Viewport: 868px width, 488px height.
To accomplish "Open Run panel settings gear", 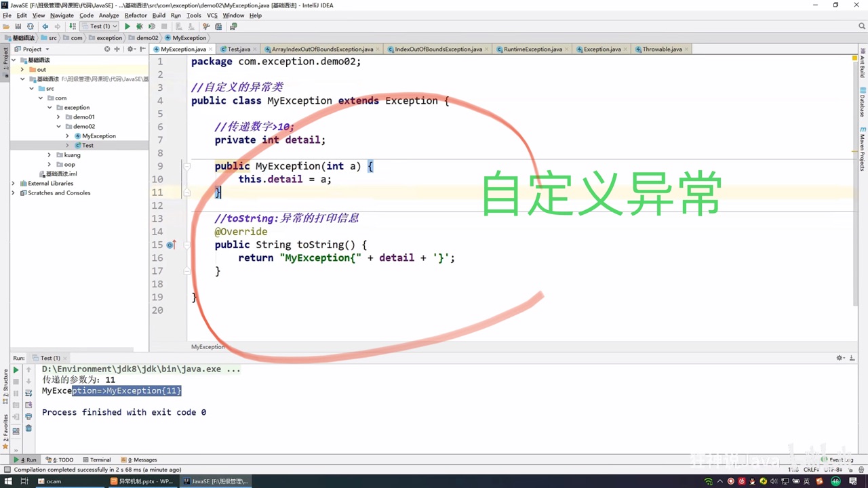I will tap(841, 358).
